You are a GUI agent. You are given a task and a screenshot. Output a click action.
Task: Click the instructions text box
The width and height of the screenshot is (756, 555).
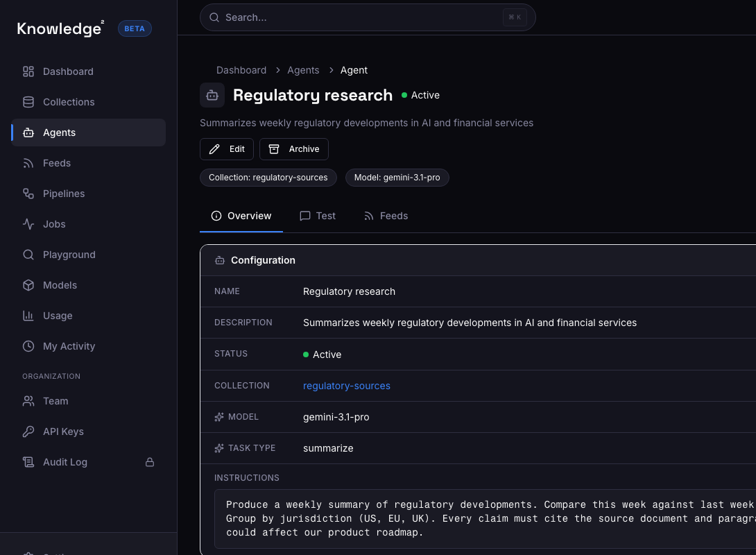(485, 519)
